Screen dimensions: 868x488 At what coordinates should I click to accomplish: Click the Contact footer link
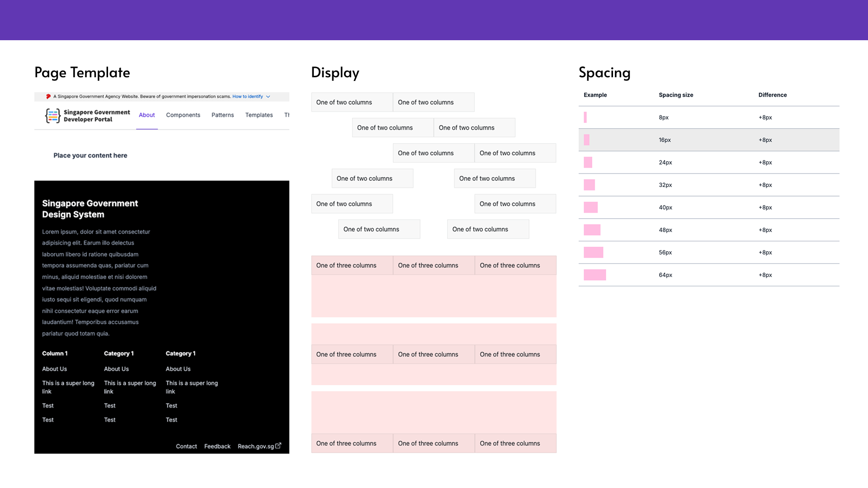click(x=186, y=446)
